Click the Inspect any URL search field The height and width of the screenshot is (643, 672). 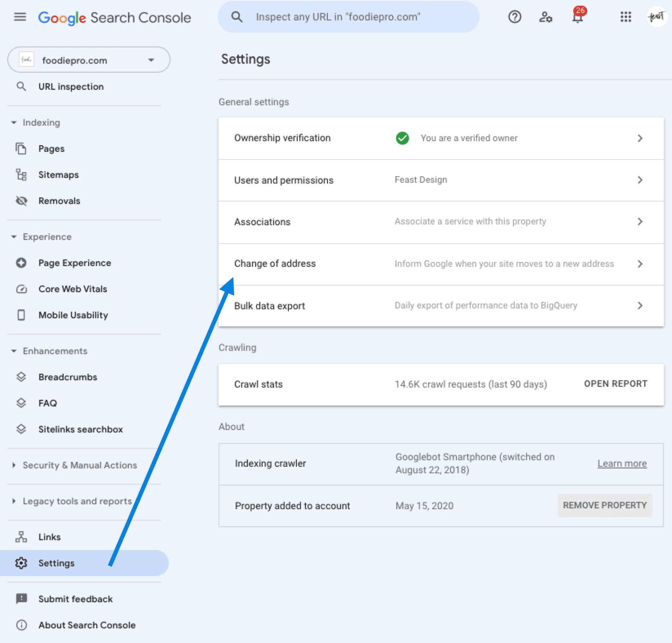tap(349, 17)
